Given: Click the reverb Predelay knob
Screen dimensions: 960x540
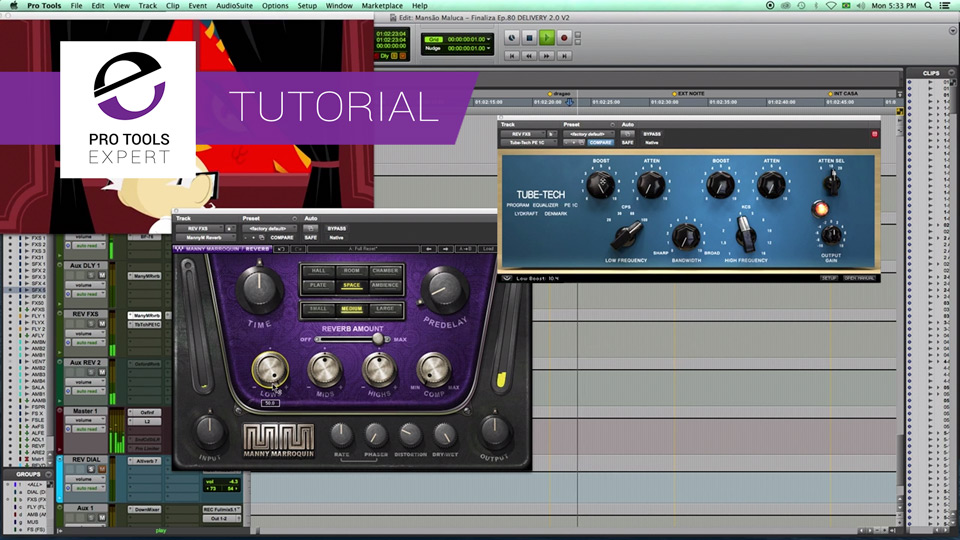Looking at the screenshot, I should pos(444,289).
